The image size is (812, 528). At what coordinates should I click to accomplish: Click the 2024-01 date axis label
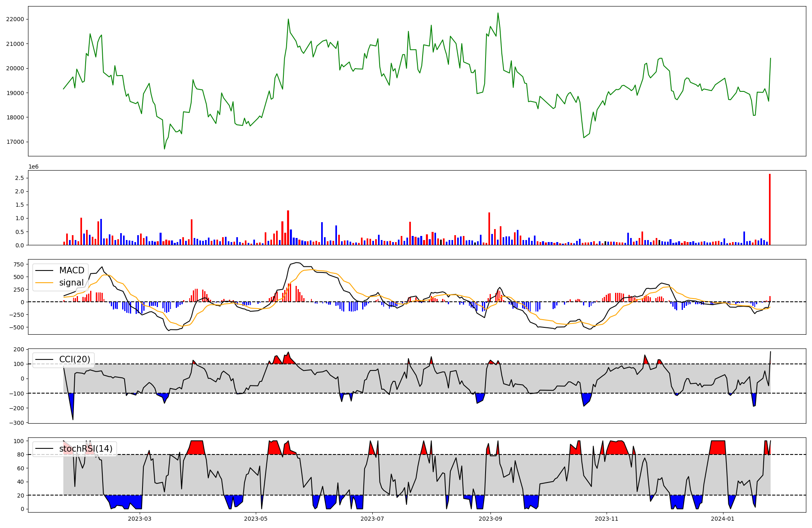pos(723,519)
